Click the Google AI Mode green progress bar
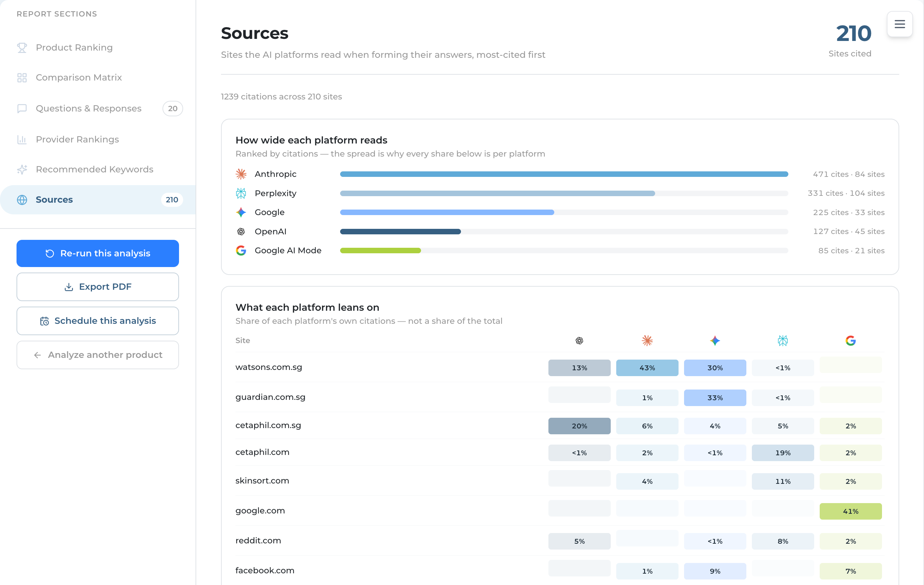Viewport: 924px width, 585px height. pos(380,251)
